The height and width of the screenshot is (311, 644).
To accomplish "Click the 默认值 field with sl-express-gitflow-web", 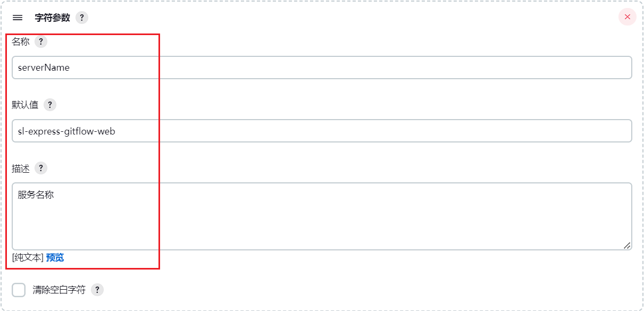I will [321, 131].
